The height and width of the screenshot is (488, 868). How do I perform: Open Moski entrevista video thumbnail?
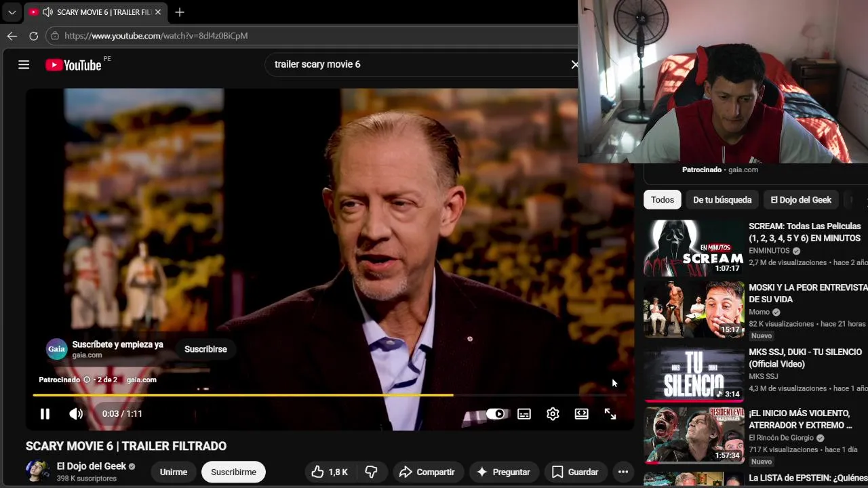(x=694, y=310)
